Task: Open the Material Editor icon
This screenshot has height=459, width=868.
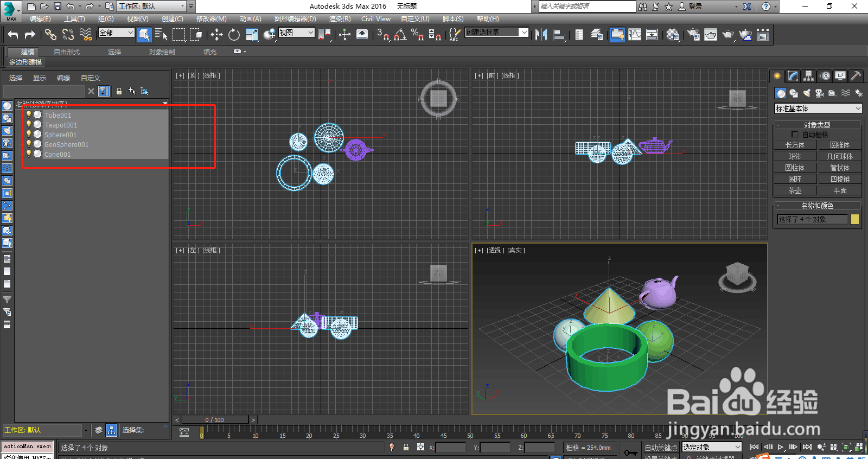Action: tap(673, 35)
